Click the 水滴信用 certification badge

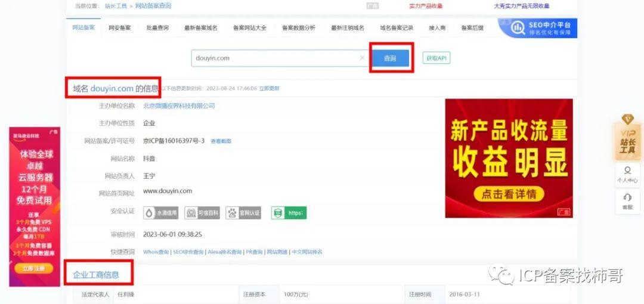pos(160,213)
